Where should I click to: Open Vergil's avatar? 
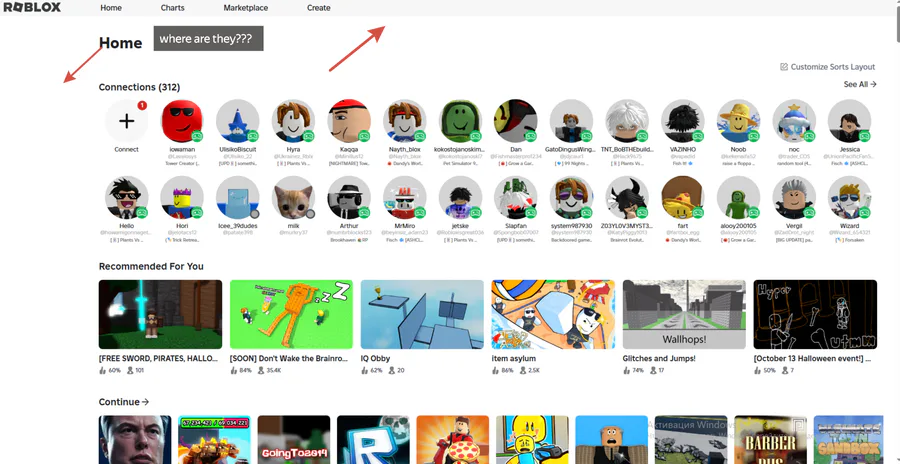pyautogui.click(x=794, y=198)
